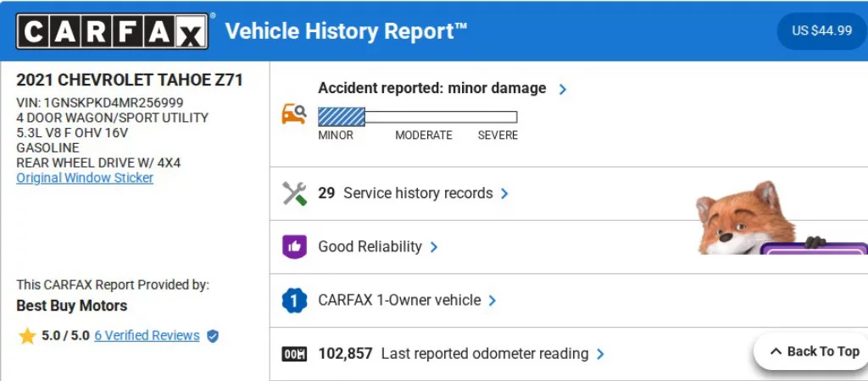
Task: Expand the Service history records chevron
Action: click(x=504, y=194)
